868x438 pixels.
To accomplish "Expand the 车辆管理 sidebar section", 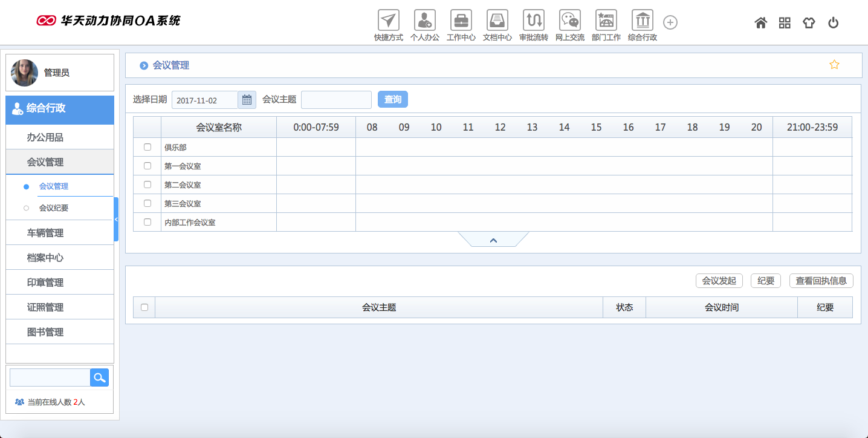I will (x=45, y=233).
